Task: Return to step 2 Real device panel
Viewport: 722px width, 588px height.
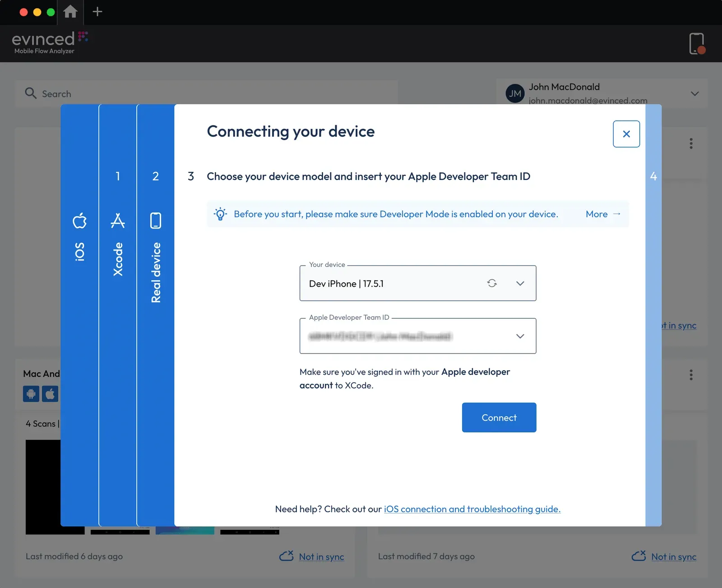Action: pyautogui.click(x=156, y=315)
